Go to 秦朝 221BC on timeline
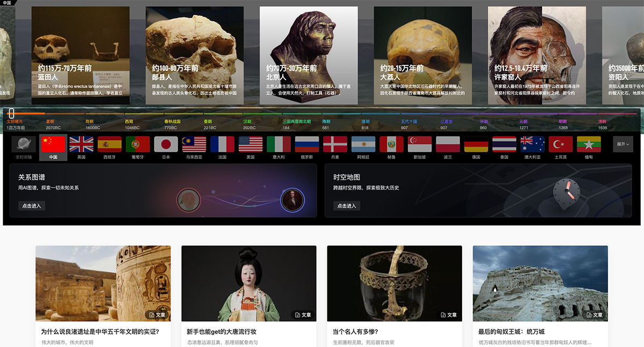 tap(210, 125)
